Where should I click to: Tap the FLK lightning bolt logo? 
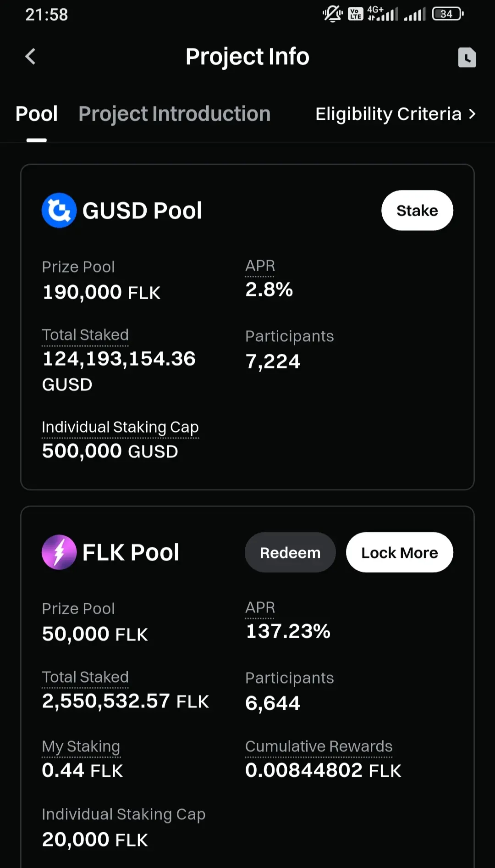[x=59, y=552]
